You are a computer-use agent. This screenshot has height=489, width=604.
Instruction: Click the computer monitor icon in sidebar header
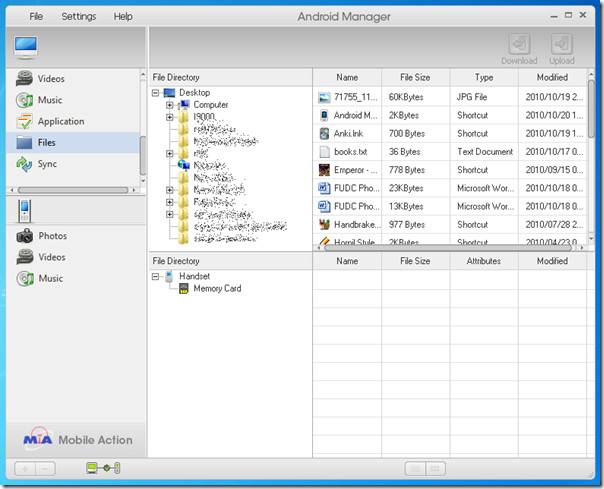pyautogui.click(x=26, y=47)
